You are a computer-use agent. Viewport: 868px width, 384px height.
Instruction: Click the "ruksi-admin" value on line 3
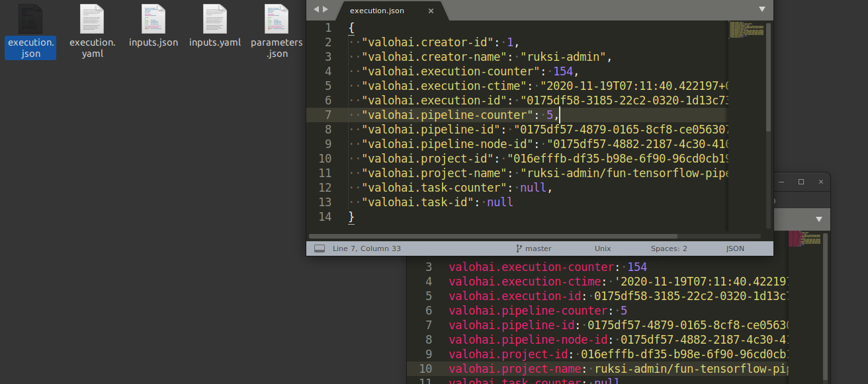(566, 57)
